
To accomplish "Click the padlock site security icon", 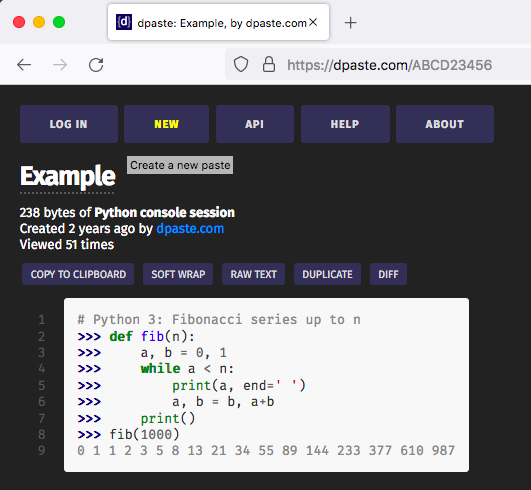I will 269,64.
